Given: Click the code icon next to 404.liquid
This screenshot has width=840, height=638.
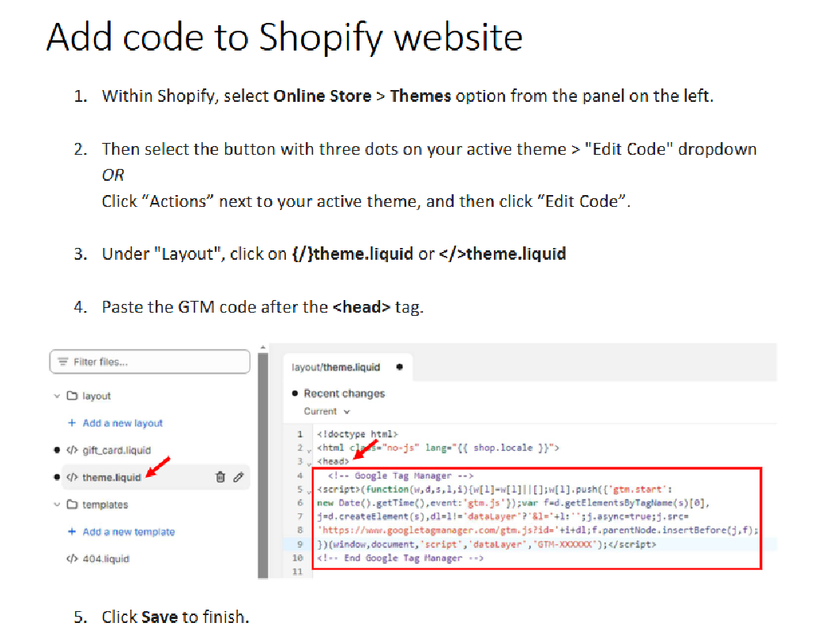Looking at the screenshot, I should (72, 559).
